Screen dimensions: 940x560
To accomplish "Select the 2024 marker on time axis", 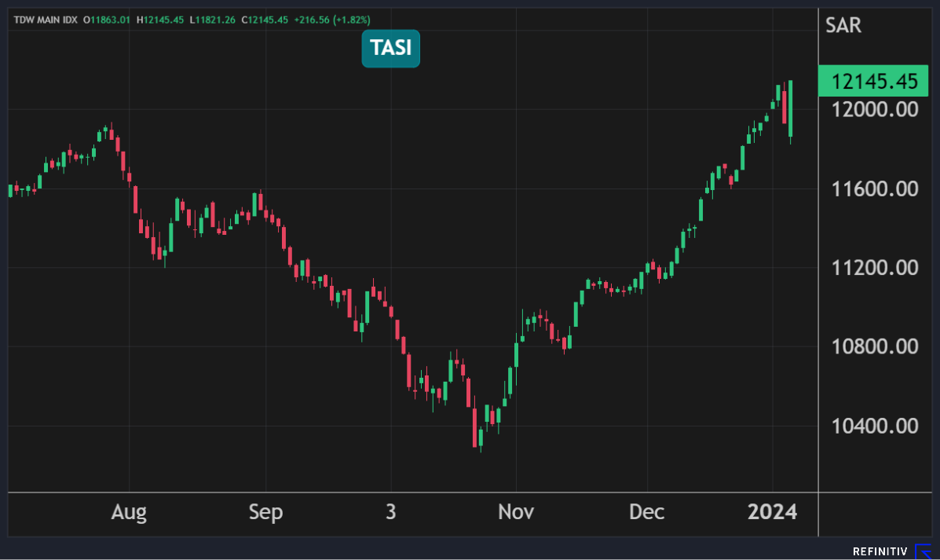I will coord(772,513).
